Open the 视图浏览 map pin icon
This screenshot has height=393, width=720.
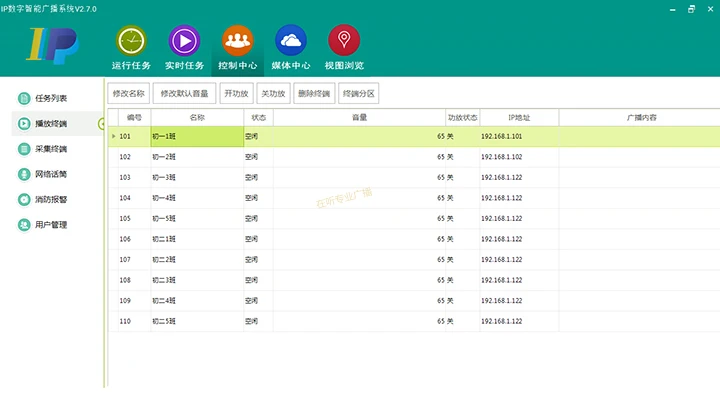tap(344, 40)
